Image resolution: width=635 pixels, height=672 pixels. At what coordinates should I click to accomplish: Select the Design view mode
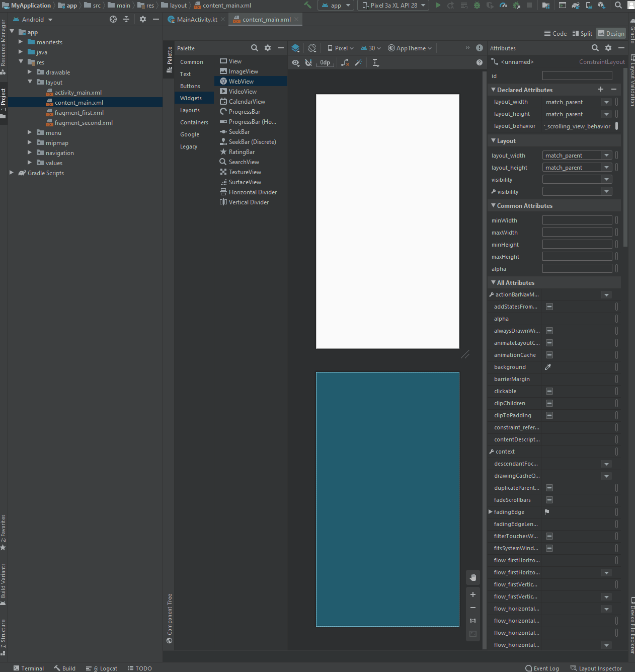pyautogui.click(x=611, y=33)
